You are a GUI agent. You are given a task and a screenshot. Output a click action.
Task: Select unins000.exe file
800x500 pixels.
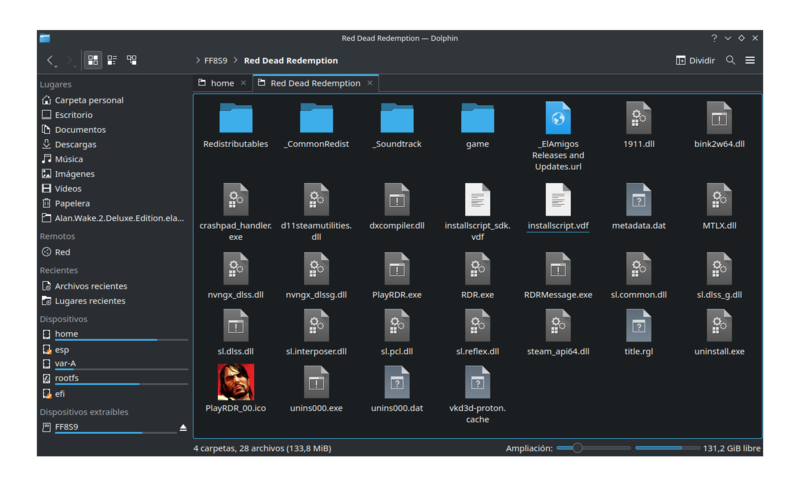316,389
